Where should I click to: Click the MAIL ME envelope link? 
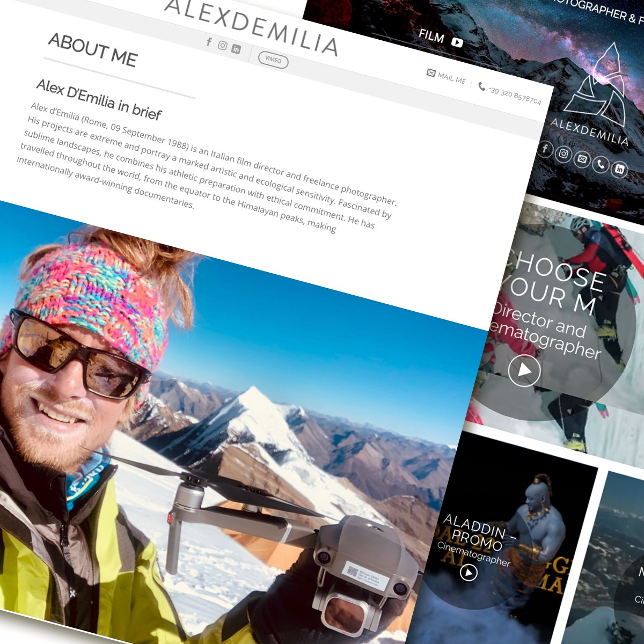[x=447, y=76]
